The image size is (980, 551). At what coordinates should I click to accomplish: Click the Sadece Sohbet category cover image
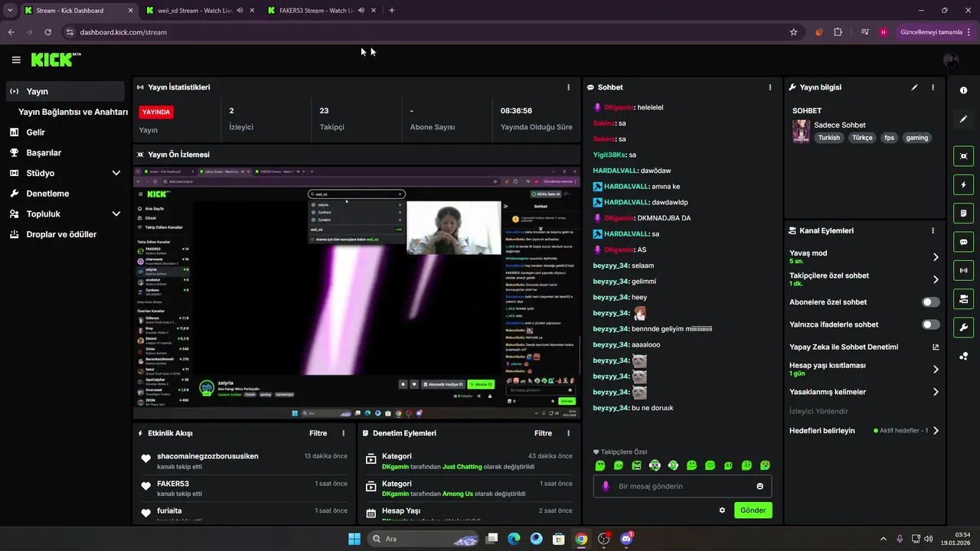point(801,131)
